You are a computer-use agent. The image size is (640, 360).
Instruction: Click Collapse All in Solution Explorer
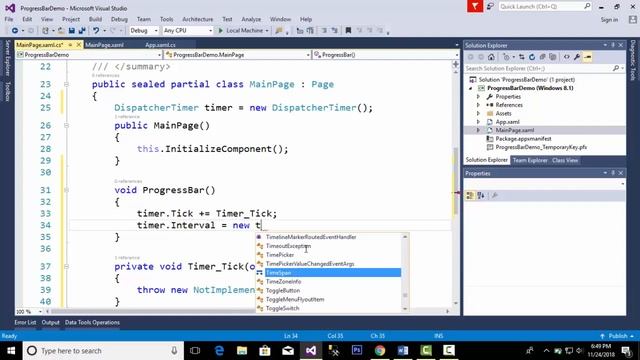point(542,57)
